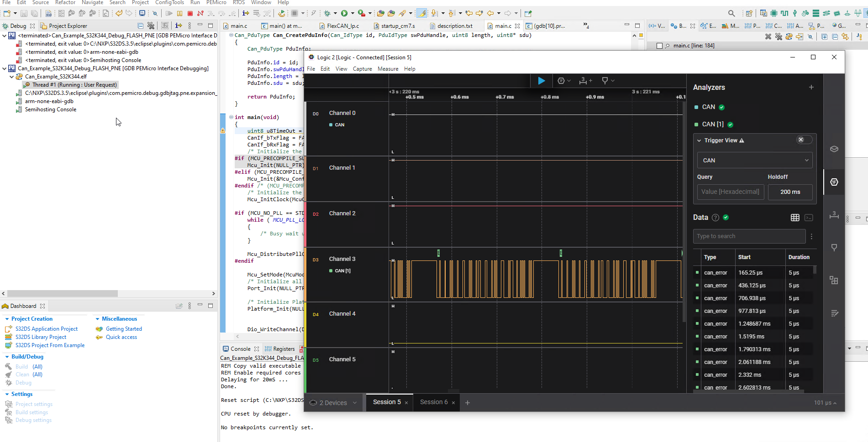This screenshot has height=442, width=868.
Task: Start a capture with the blue play button
Action: click(x=541, y=81)
